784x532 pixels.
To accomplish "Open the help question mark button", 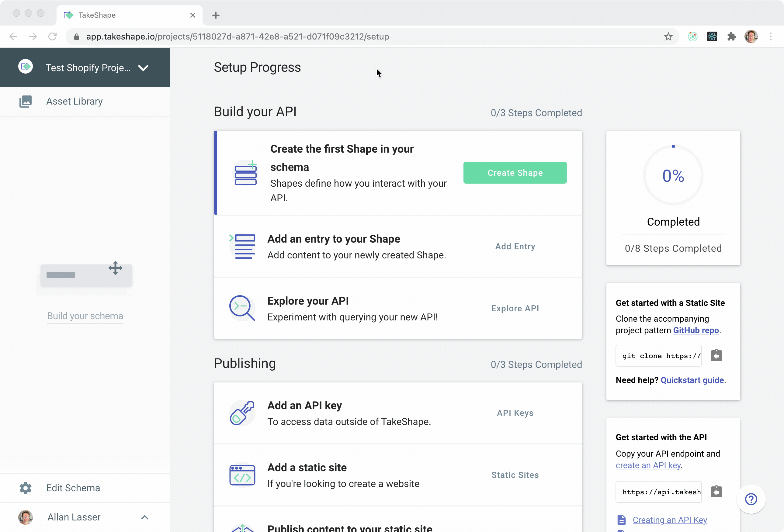I will pyautogui.click(x=751, y=499).
